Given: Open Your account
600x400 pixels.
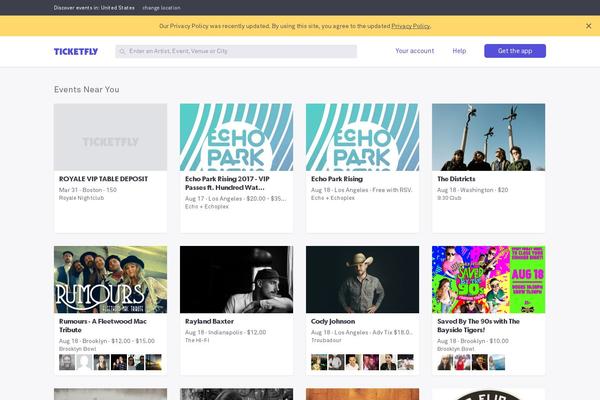Looking at the screenshot, I should pos(415,51).
